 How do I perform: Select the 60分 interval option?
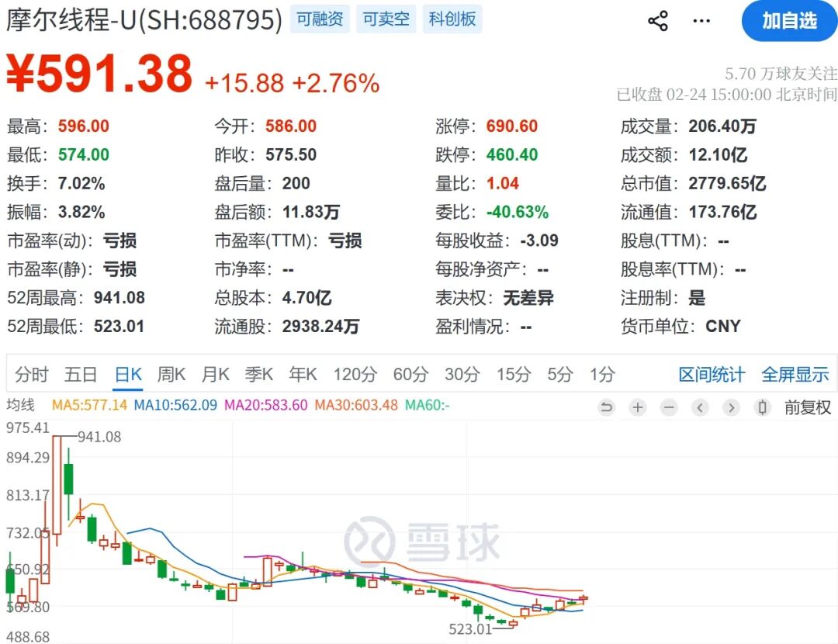(x=410, y=374)
